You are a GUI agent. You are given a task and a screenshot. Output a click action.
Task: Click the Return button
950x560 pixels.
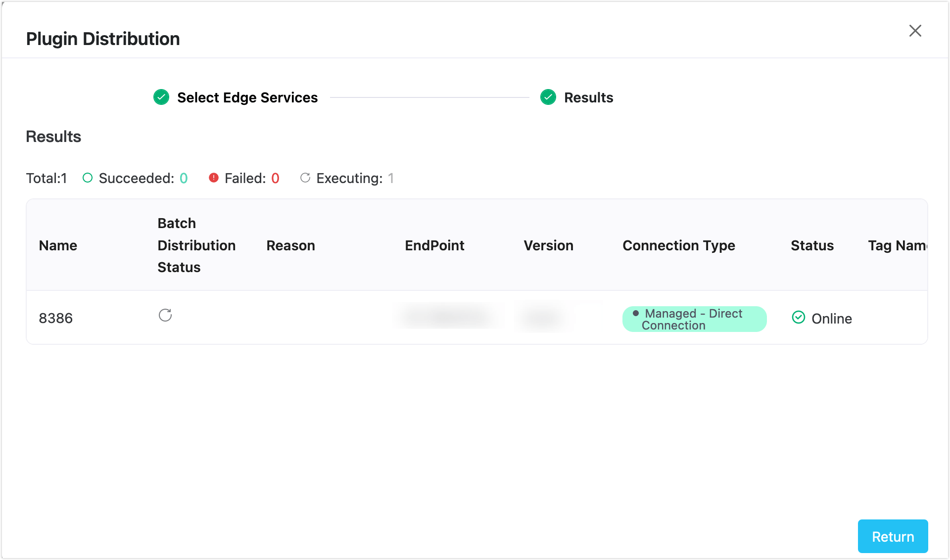(x=893, y=536)
